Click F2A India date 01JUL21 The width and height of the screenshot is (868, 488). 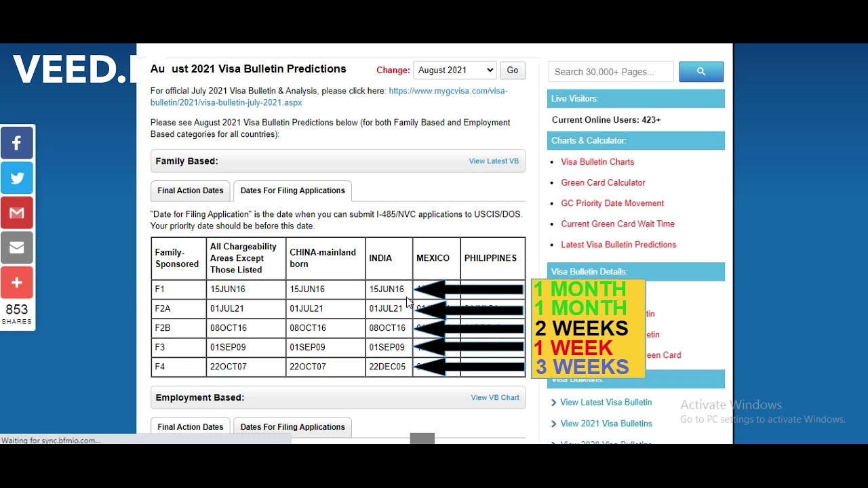[x=386, y=308]
